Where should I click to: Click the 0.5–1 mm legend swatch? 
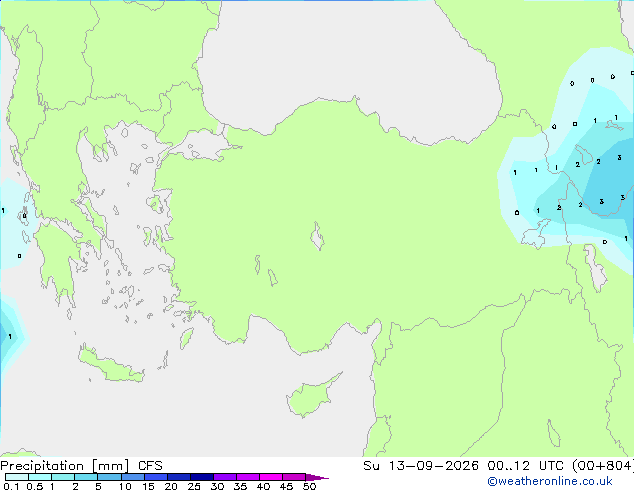click(x=40, y=477)
